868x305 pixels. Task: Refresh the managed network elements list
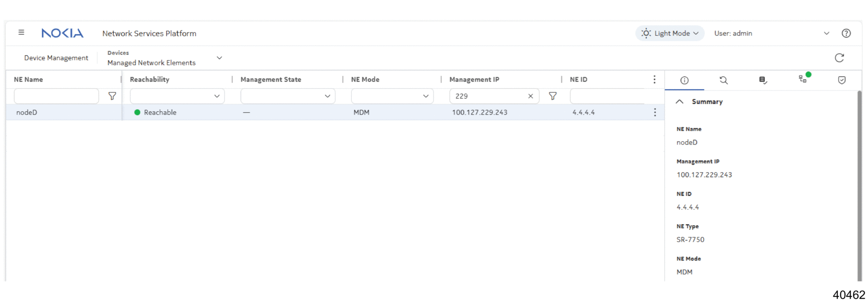pos(839,58)
